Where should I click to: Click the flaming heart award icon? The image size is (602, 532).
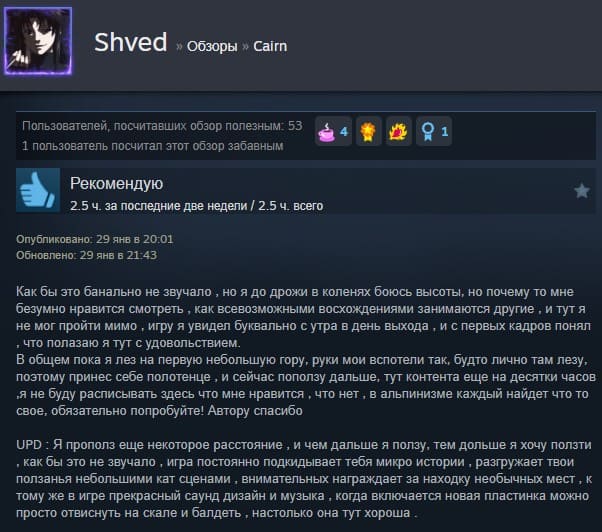coord(398,132)
